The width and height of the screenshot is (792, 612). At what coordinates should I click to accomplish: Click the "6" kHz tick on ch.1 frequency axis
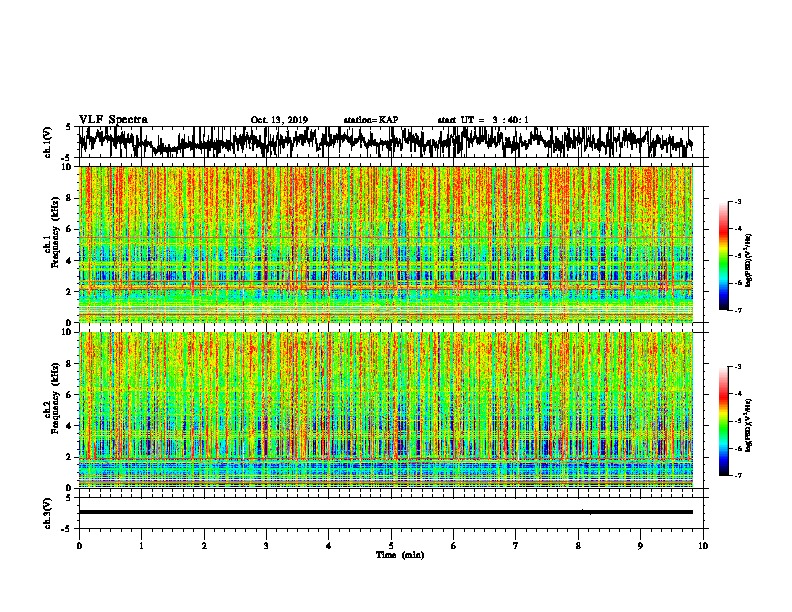pos(69,230)
